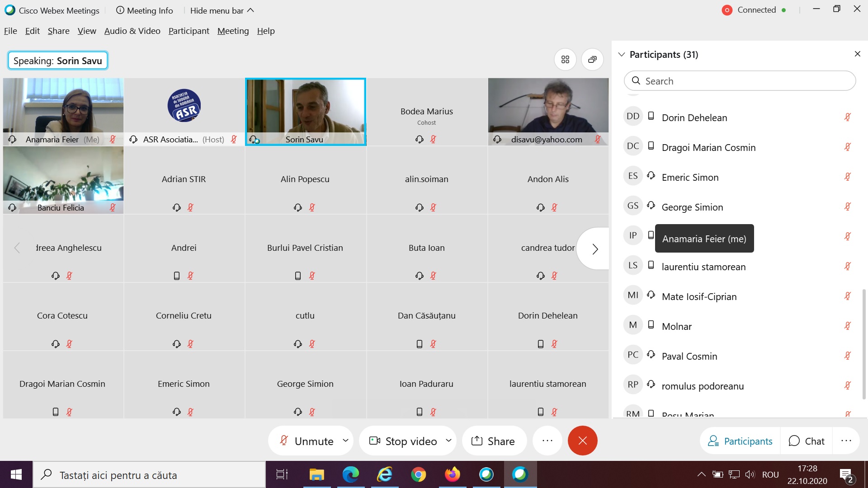Click the participants Search field
Screen dimensions: 868x488
740,81
